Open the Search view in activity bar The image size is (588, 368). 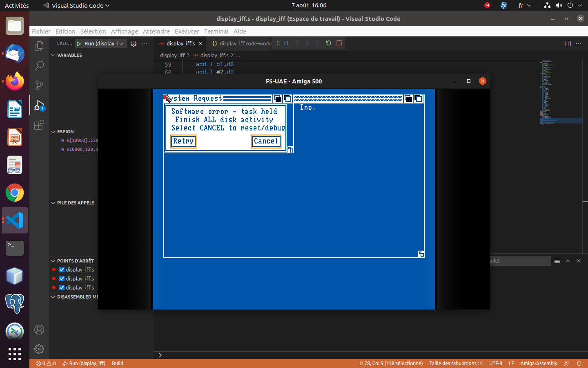[39, 65]
